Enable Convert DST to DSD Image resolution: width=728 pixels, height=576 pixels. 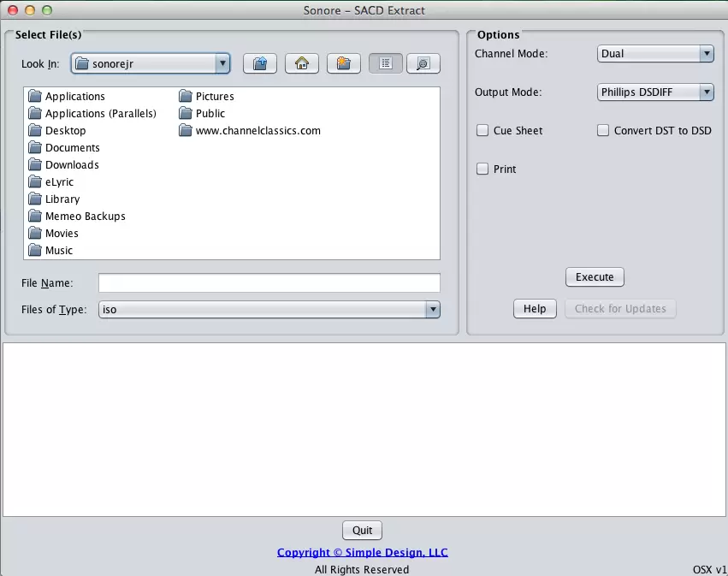click(603, 130)
